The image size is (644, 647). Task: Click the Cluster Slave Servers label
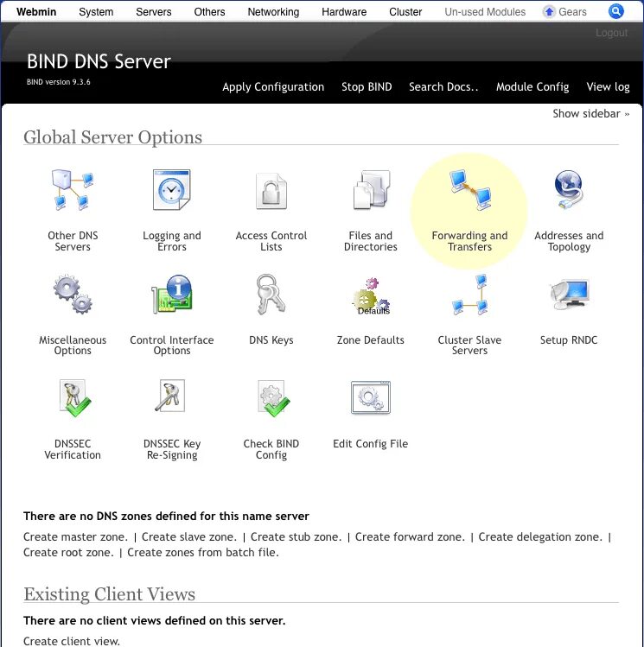click(469, 346)
